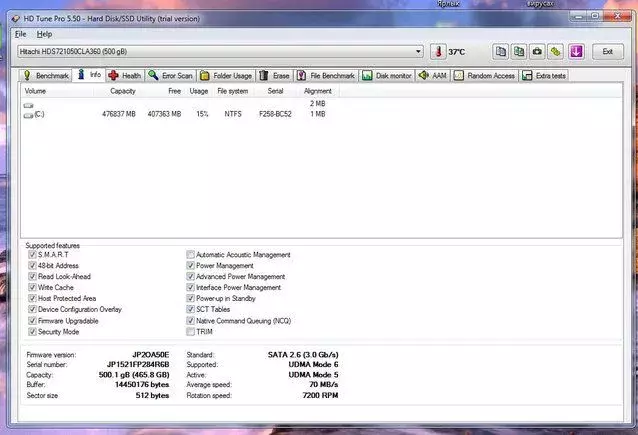Toggle the Power-up in Standby checkbox
Viewport: 638px width, 435px height.
tap(190, 299)
